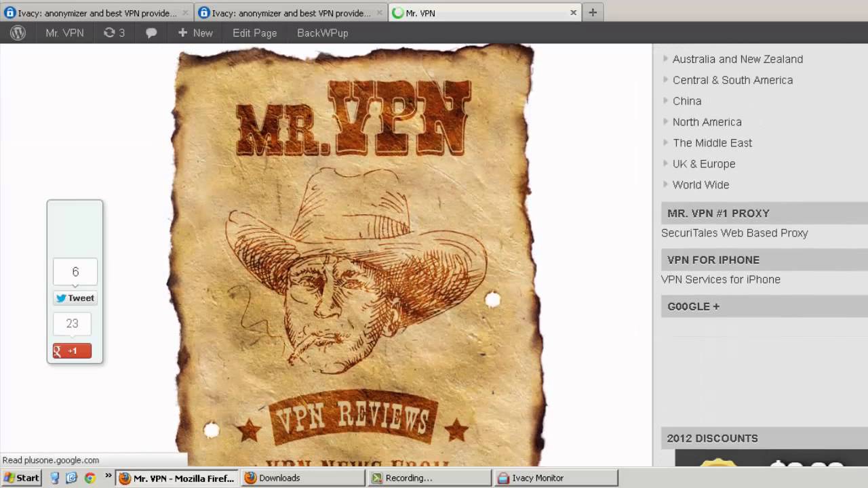Open a new browser tab
Viewport: 868px width, 488px height.
coord(593,12)
